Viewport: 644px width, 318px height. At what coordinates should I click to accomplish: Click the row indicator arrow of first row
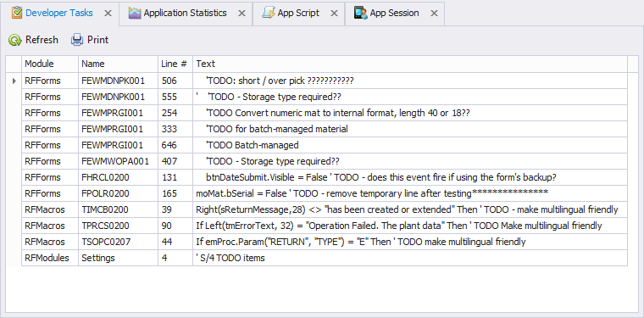pos(14,81)
